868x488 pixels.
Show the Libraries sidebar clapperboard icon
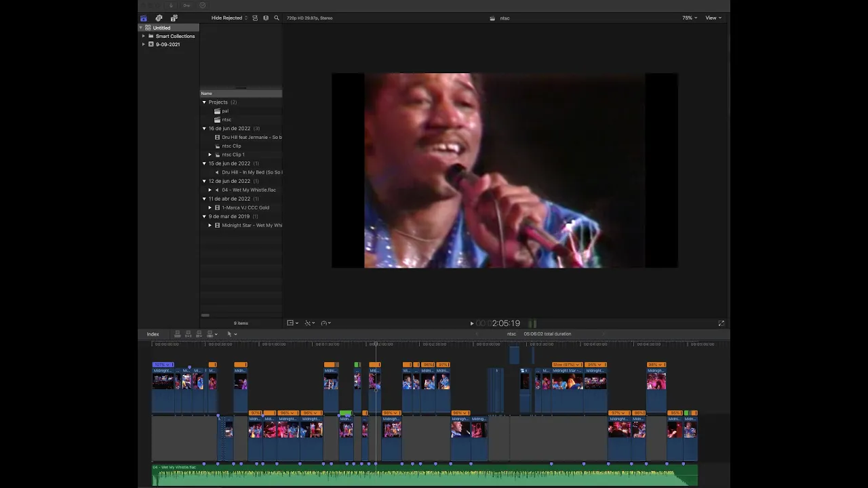coord(144,18)
